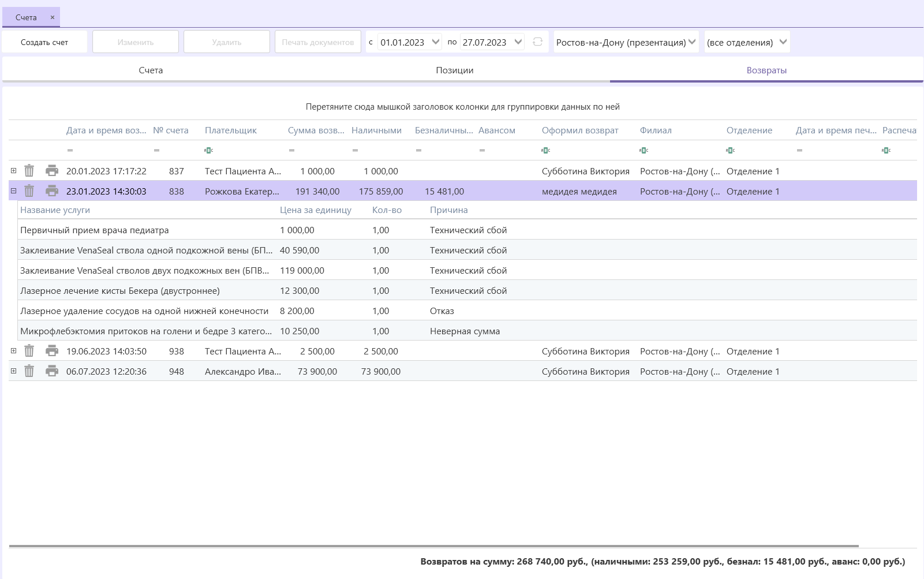The height and width of the screenshot is (579, 924).
Task: Click the Удалить button
Action: 227,42
